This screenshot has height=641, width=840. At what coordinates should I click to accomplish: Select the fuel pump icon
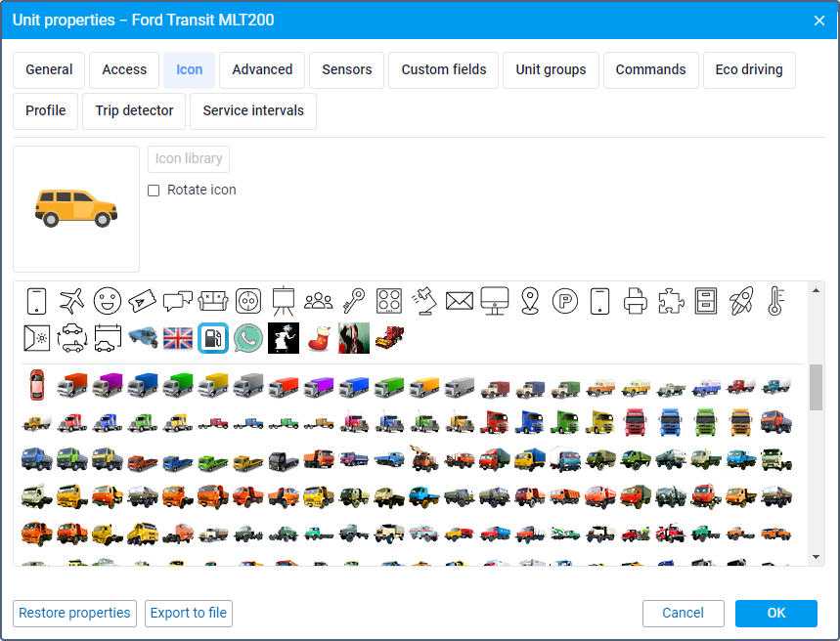pos(213,338)
